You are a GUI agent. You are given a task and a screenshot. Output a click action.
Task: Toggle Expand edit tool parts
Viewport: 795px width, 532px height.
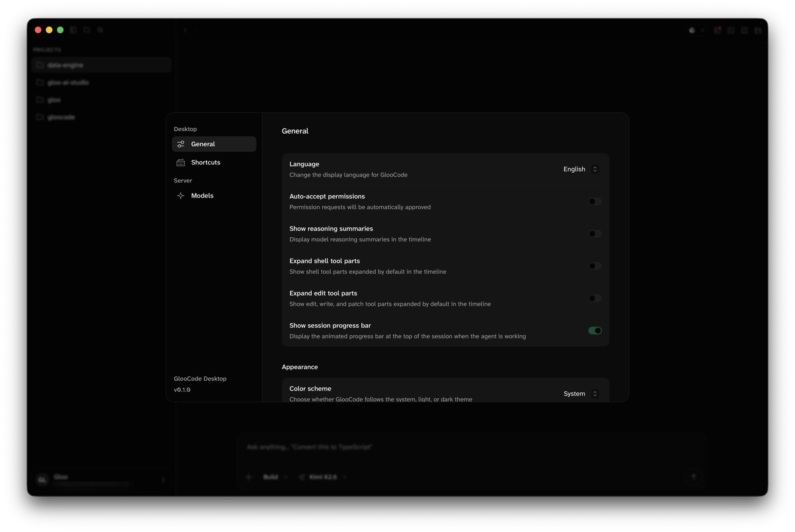(x=595, y=298)
